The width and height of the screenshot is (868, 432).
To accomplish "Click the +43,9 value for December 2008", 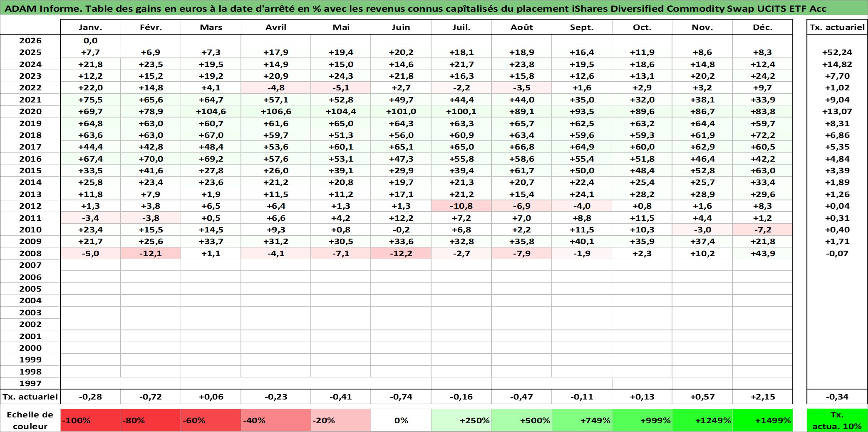I will pos(763,253).
